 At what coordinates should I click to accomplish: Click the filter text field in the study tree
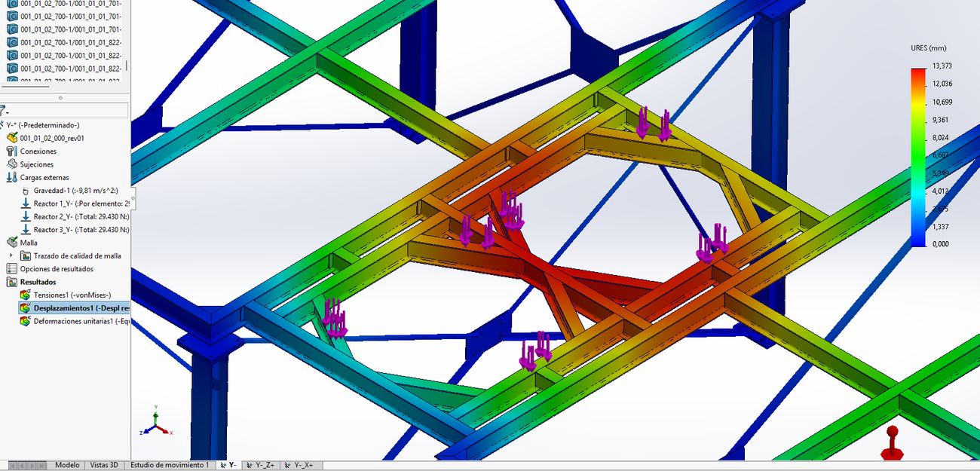click(x=68, y=111)
